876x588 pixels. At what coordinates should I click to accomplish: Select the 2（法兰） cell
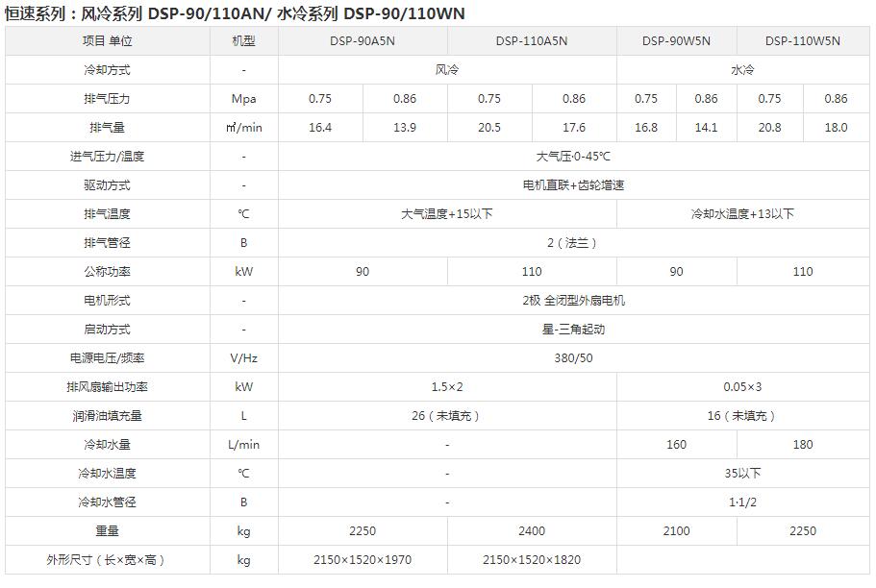point(573,243)
